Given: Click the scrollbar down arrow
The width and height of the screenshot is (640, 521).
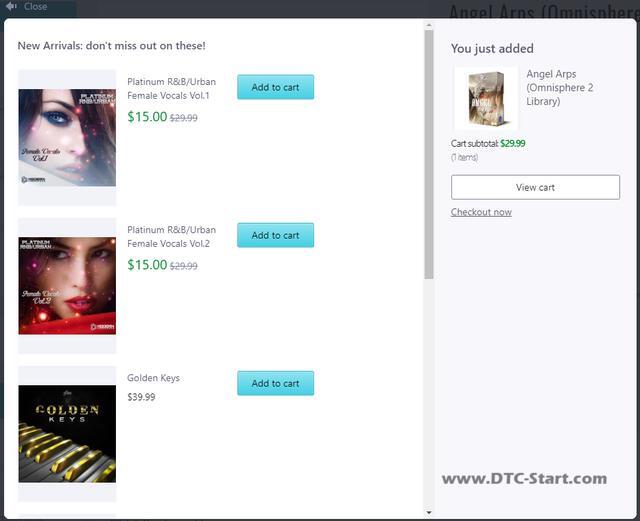Looking at the screenshot, I should [x=429, y=512].
